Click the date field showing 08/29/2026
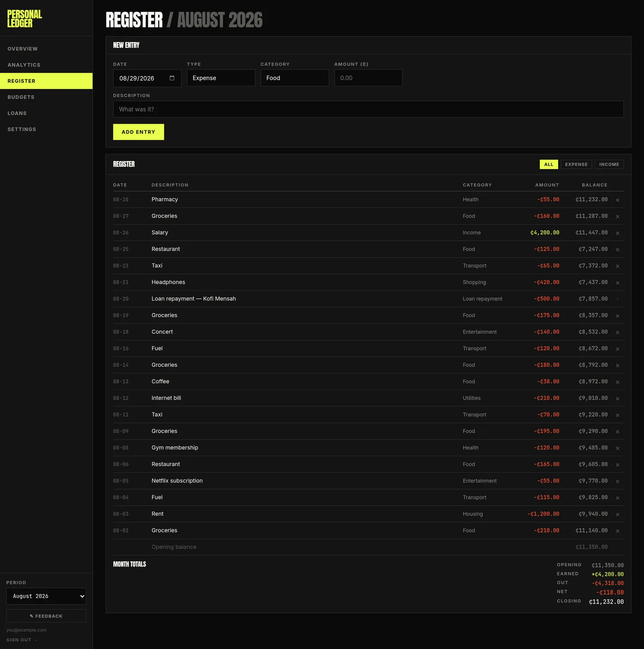Viewport: 644px width, 649px height. (x=147, y=78)
